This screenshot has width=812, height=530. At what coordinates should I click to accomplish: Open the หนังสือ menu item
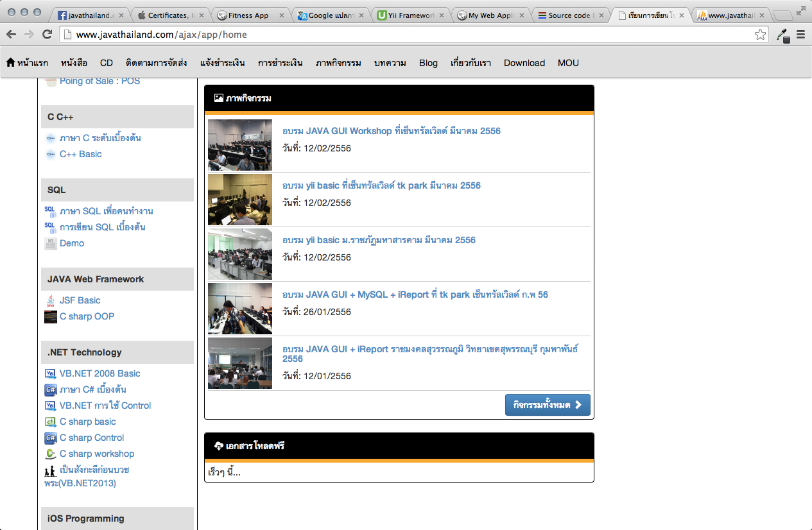[74, 63]
